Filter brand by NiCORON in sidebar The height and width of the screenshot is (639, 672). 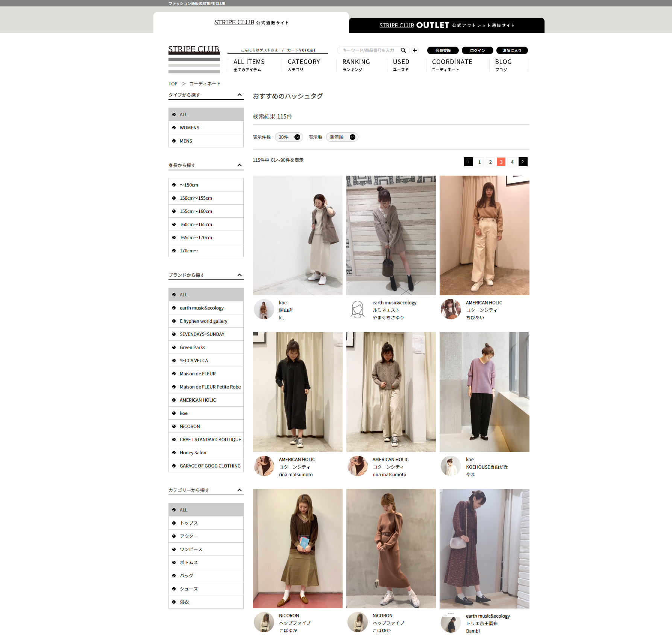[206, 426]
